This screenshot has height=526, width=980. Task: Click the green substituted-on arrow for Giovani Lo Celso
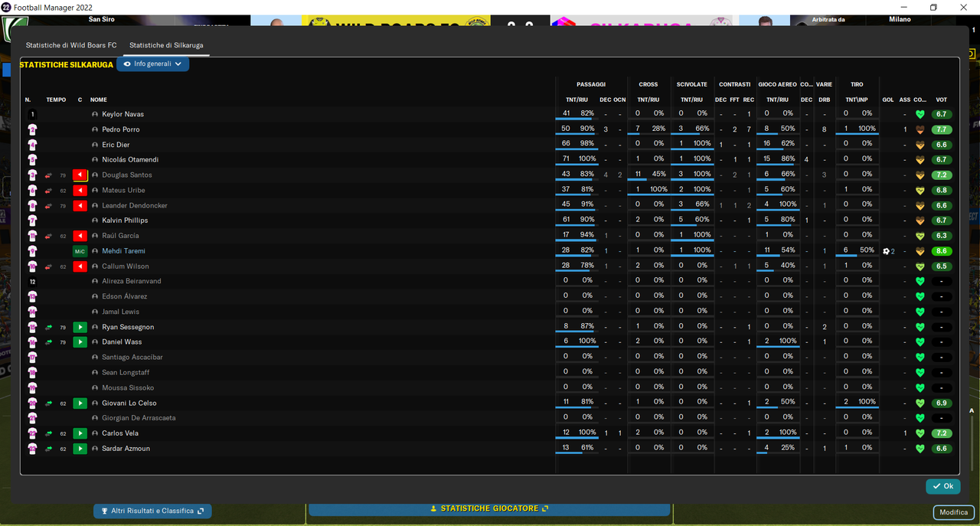coord(80,403)
